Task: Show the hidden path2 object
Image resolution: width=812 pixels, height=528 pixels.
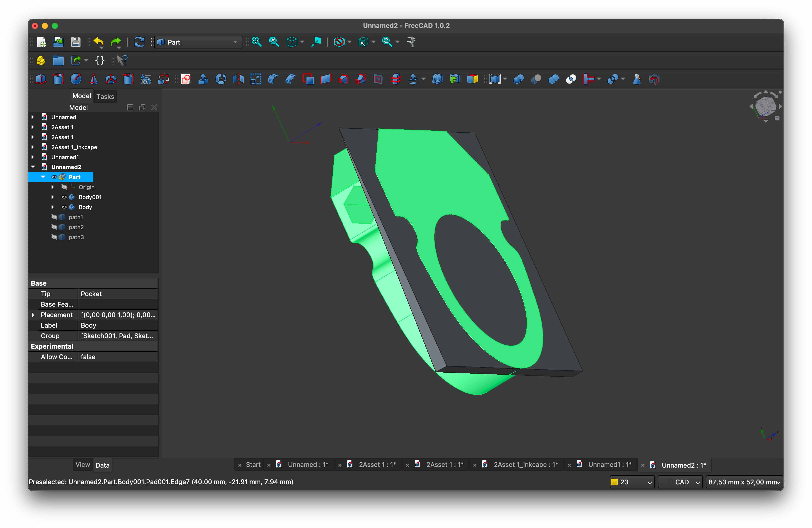Action: [54, 227]
